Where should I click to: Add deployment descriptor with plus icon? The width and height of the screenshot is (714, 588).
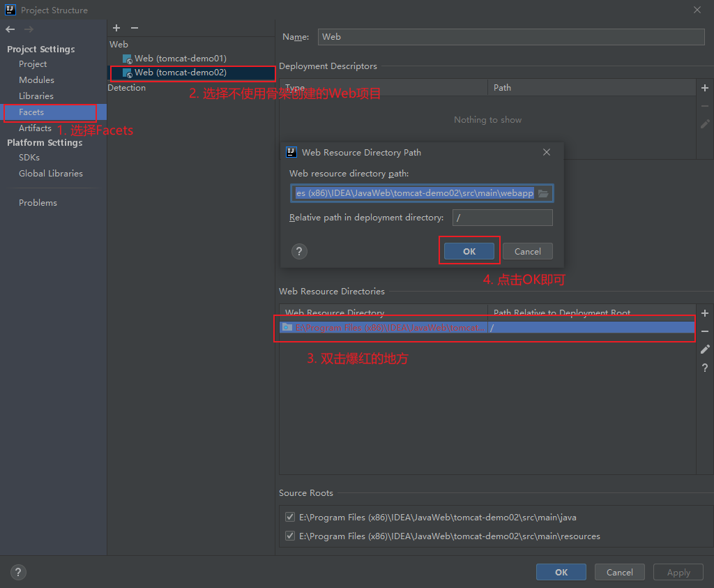(x=705, y=88)
